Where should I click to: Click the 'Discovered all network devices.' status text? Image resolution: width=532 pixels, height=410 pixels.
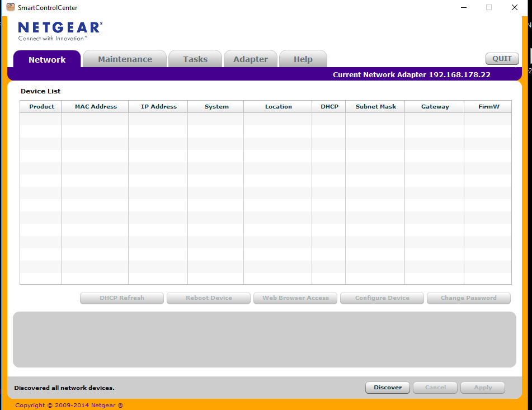[x=64, y=388]
